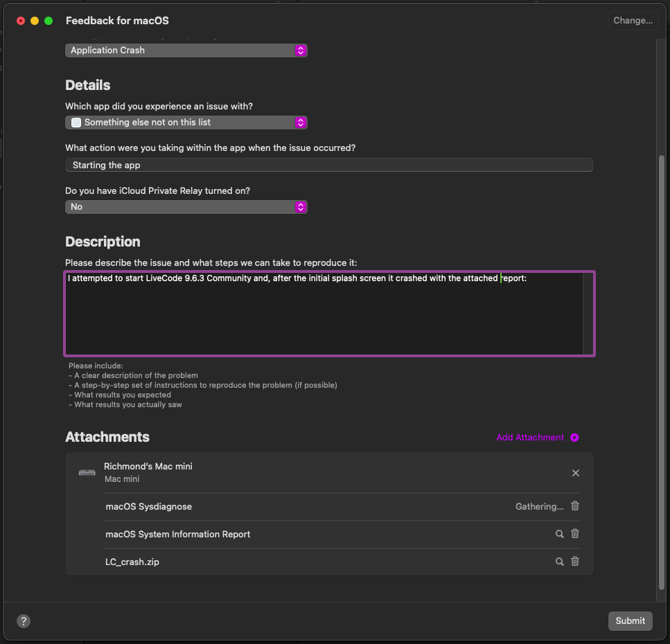The image size is (670, 644).
Task: Click the Add Attachment plus icon
Action: (x=574, y=438)
